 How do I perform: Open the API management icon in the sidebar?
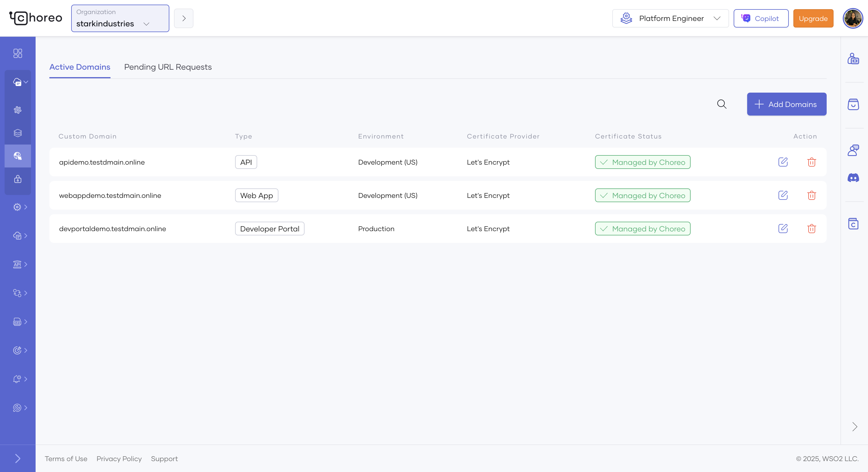pyautogui.click(x=18, y=264)
